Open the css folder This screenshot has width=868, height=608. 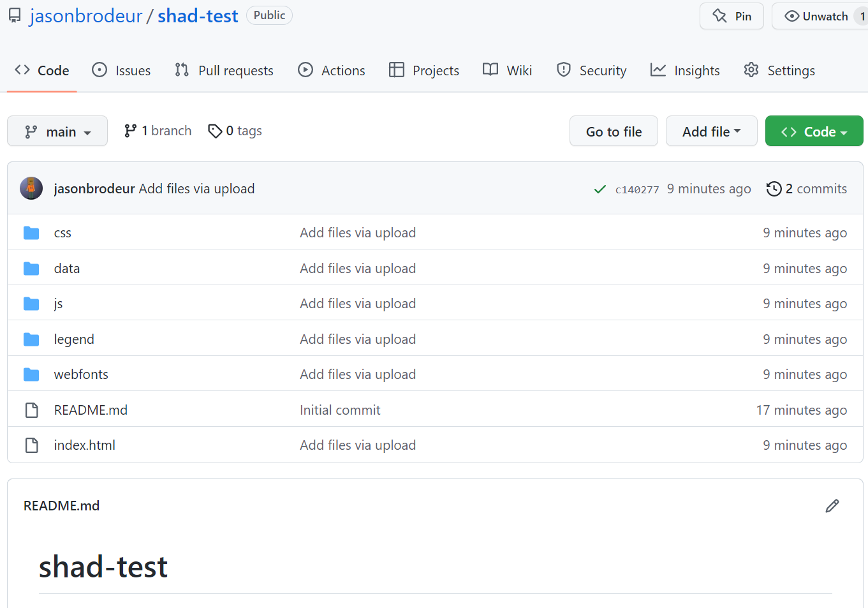pos(63,233)
